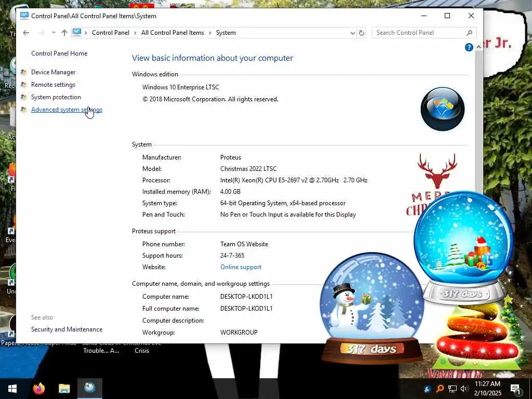Click 'Team OS Website' phone value
532x399 pixels.
[244, 244]
